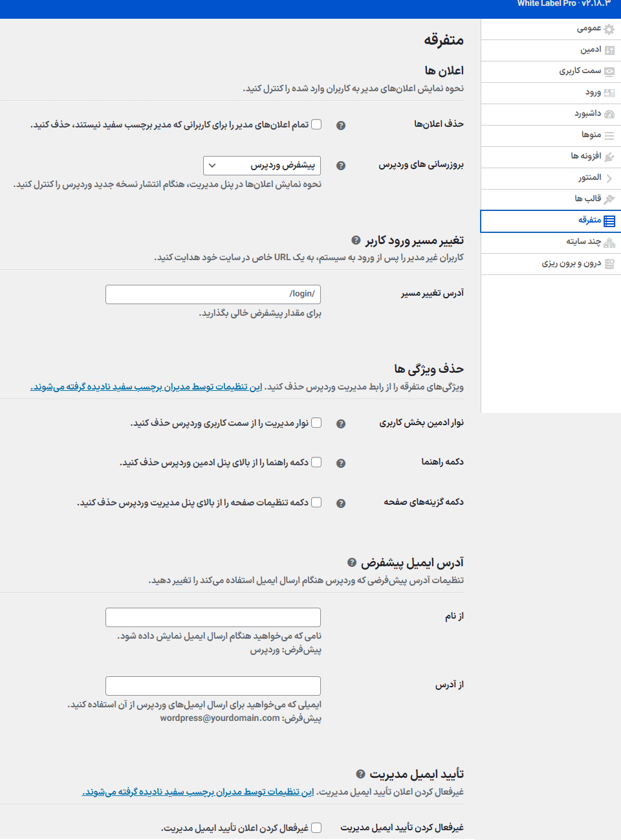Click the gear icon next to عمومی
Image resolution: width=621 pixels, height=840 pixels.
tap(609, 29)
